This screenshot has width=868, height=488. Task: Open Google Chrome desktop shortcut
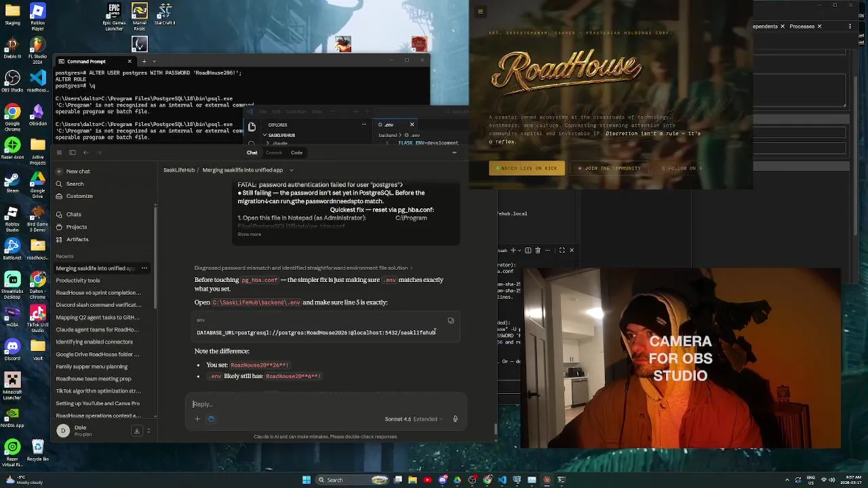coord(12,117)
